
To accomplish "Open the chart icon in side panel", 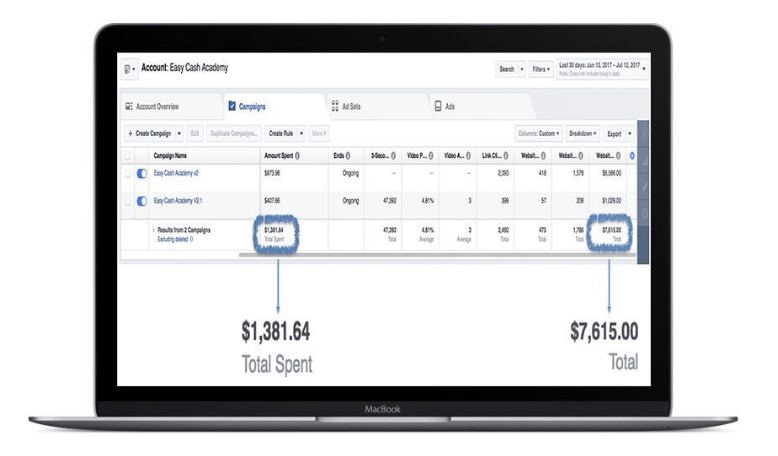I will (644, 161).
